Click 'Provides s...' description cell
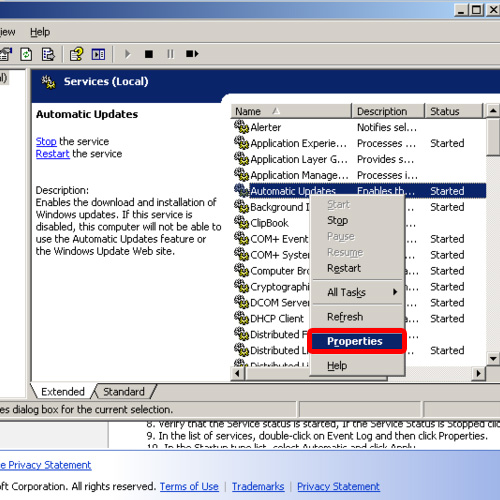 click(x=385, y=159)
